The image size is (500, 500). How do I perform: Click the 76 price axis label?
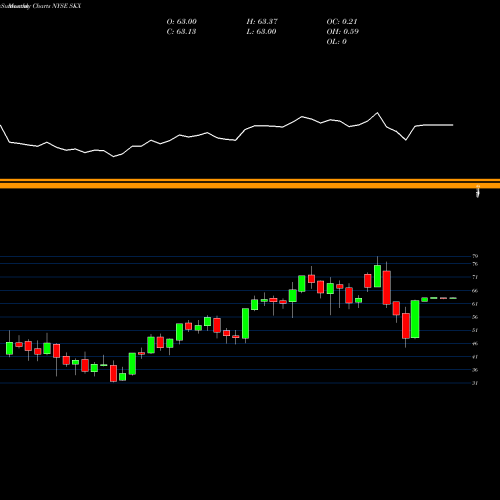pos(475,264)
